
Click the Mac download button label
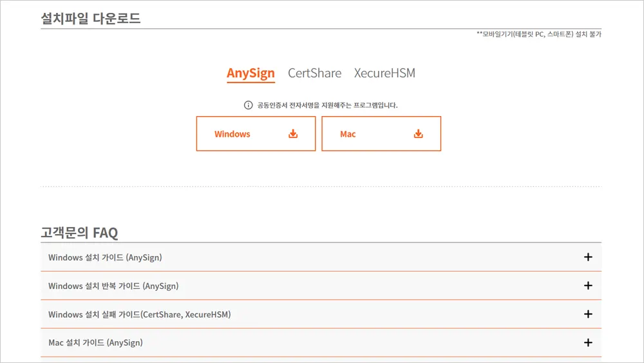(x=348, y=134)
